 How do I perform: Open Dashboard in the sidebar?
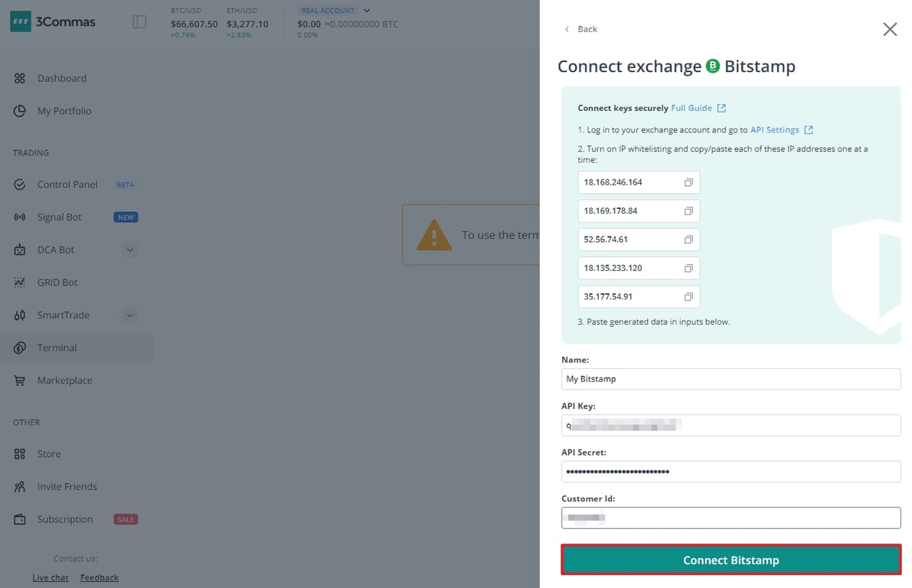61,78
